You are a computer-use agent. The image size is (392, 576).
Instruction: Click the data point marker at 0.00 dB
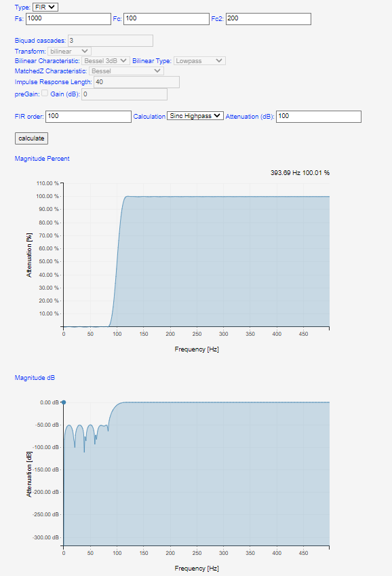click(x=64, y=402)
